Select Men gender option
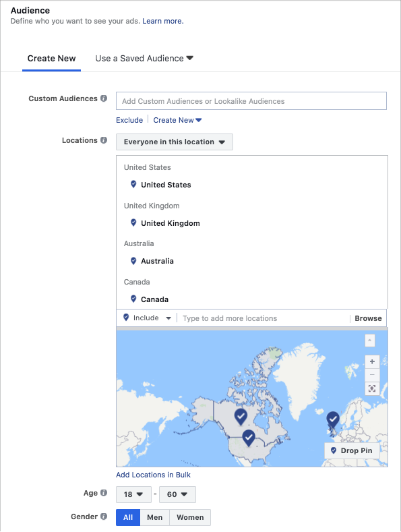The height and width of the screenshot is (532, 401). 155,517
